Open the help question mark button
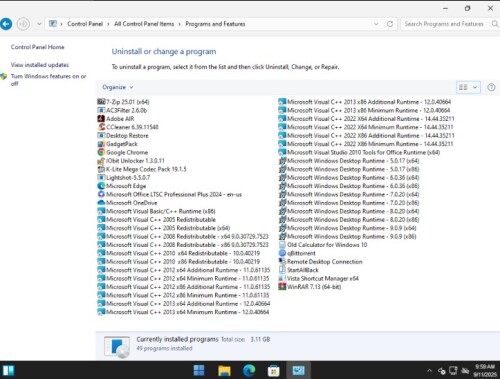 pyautogui.click(x=491, y=87)
